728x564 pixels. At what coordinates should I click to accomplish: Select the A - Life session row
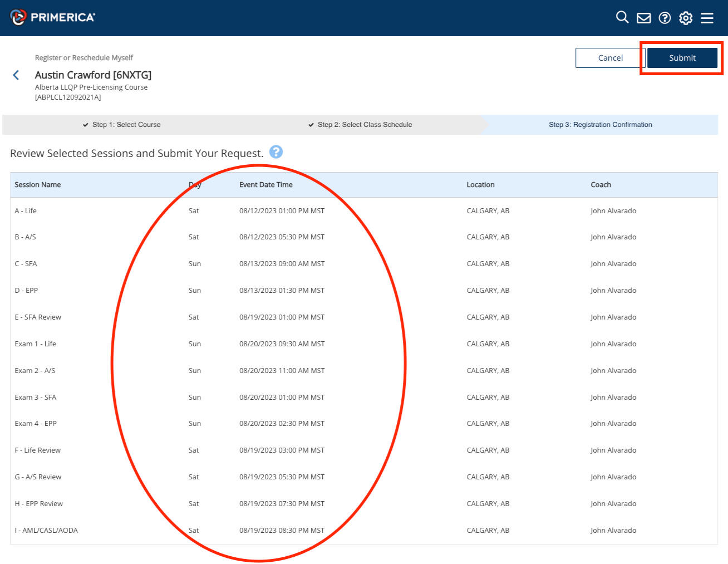pyautogui.click(x=26, y=211)
